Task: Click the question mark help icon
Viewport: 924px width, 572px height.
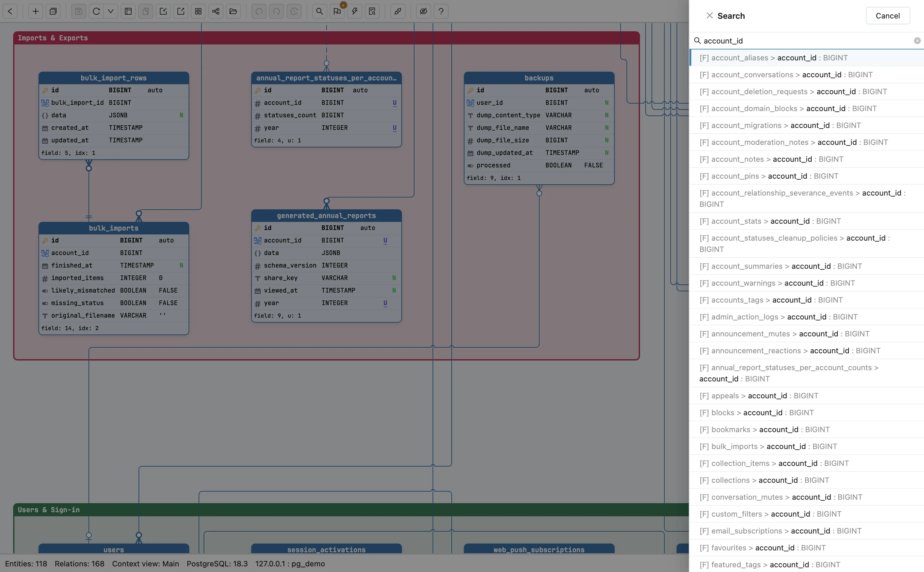Action: (441, 11)
